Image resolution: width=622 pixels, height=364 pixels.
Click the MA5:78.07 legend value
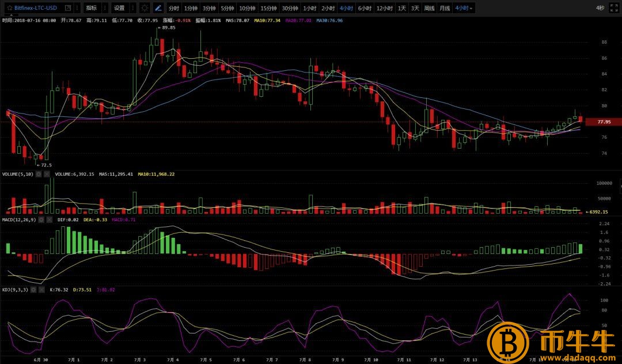pos(238,20)
